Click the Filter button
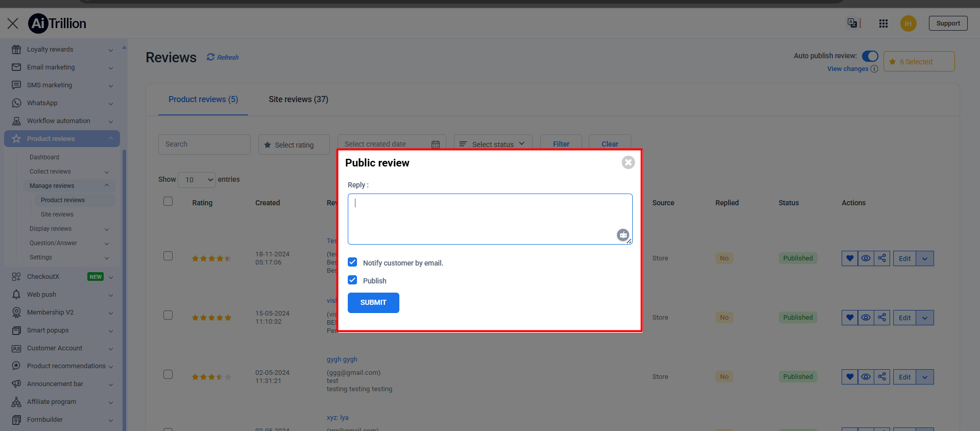The height and width of the screenshot is (431, 980). point(561,144)
